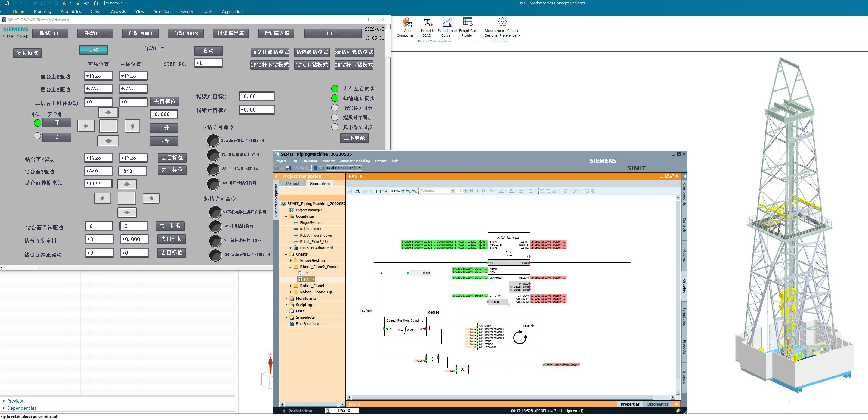Click the zoom in magnifier in chart toolbar
868x420 pixels.
coord(415,191)
